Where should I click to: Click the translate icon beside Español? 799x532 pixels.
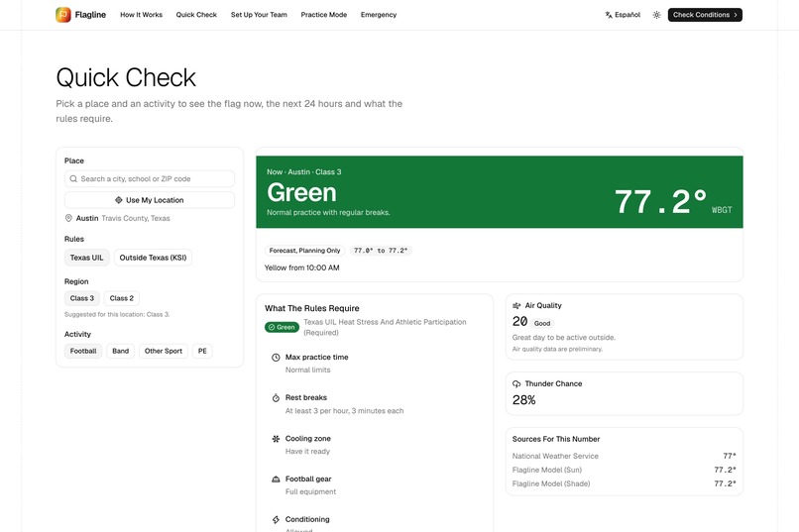(609, 15)
